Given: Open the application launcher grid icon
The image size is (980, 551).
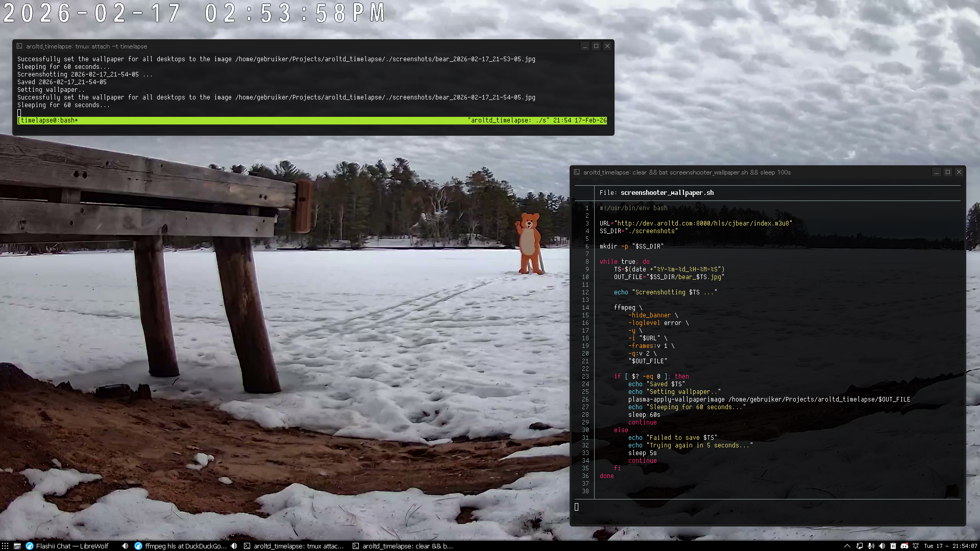Looking at the screenshot, I should click(x=5, y=546).
